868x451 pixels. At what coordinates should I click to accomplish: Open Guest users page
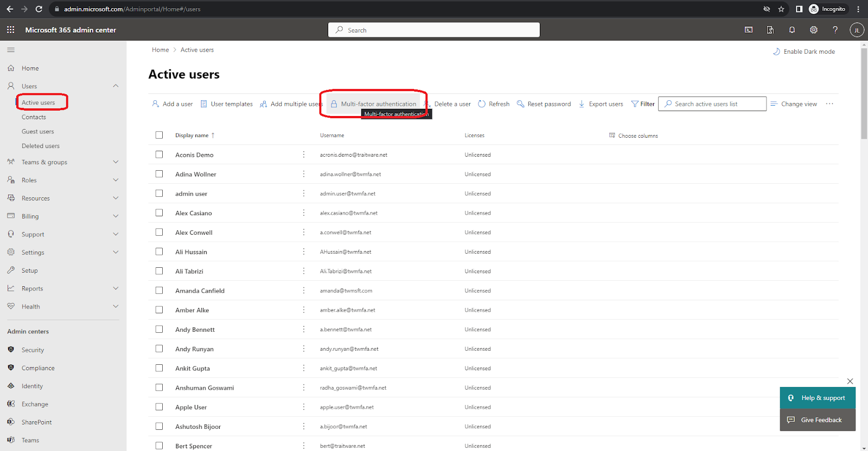pyautogui.click(x=37, y=132)
